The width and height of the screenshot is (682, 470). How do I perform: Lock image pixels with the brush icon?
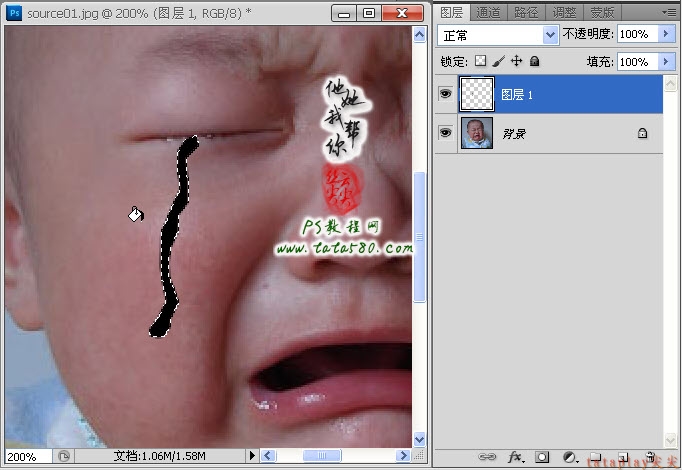coord(498,61)
